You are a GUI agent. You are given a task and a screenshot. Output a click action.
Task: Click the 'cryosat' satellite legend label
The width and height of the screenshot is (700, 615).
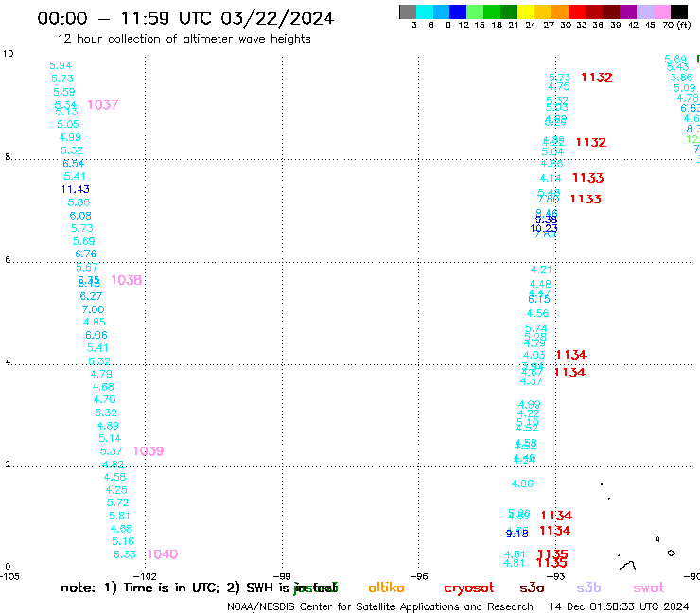point(469,589)
